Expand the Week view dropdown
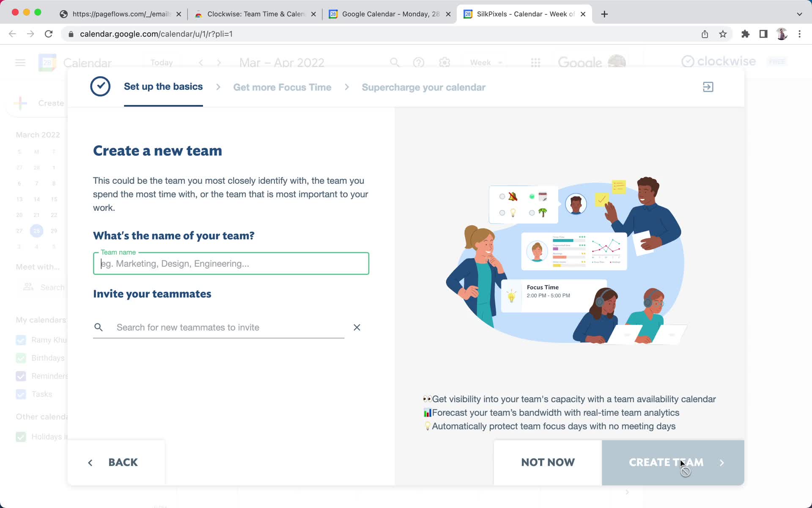The image size is (812, 508). (486, 63)
